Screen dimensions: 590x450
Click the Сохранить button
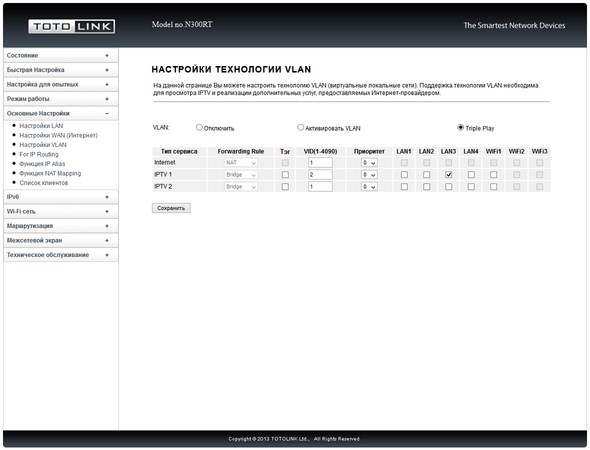[x=171, y=208]
